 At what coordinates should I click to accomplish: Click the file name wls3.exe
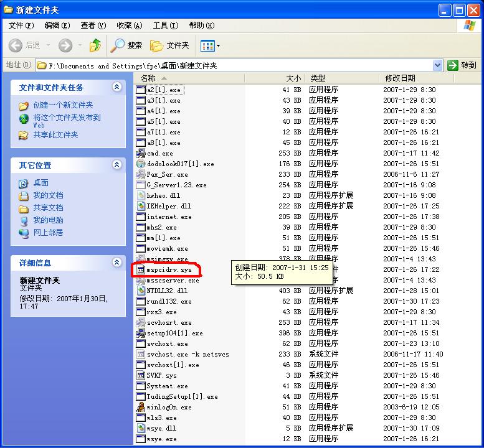162,418
